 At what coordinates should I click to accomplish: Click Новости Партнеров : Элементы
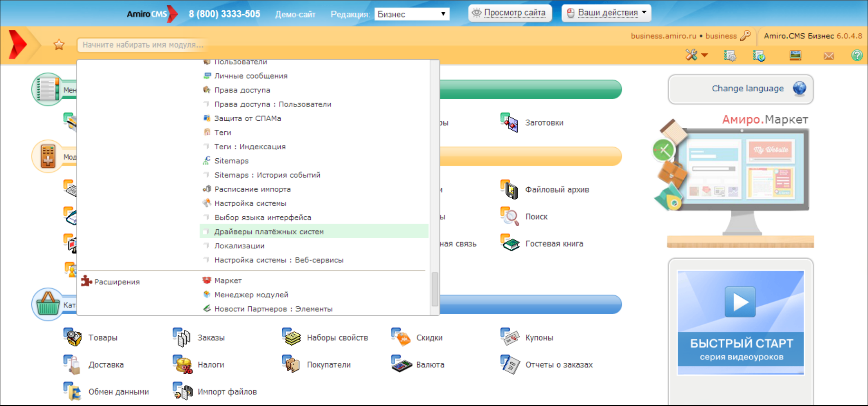click(x=273, y=309)
